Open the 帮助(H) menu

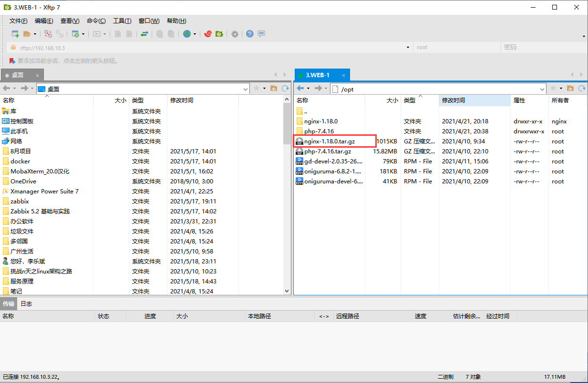point(176,21)
